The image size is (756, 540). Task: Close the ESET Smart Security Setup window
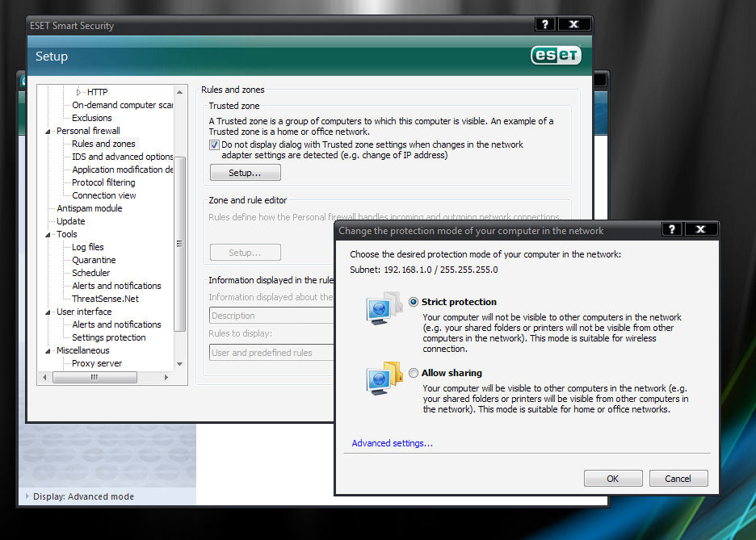[573, 24]
